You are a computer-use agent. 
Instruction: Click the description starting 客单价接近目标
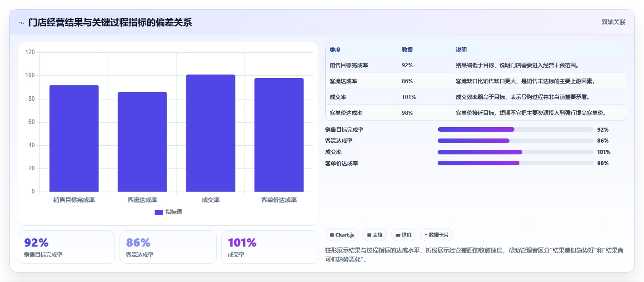coord(531,113)
